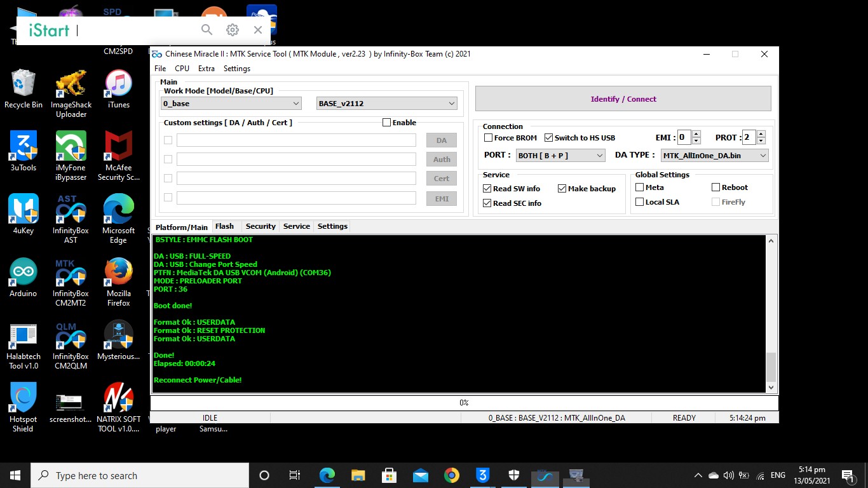Switch to the Flash tab
Viewport: 868px width, 488px height.
(x=225, y=226)
